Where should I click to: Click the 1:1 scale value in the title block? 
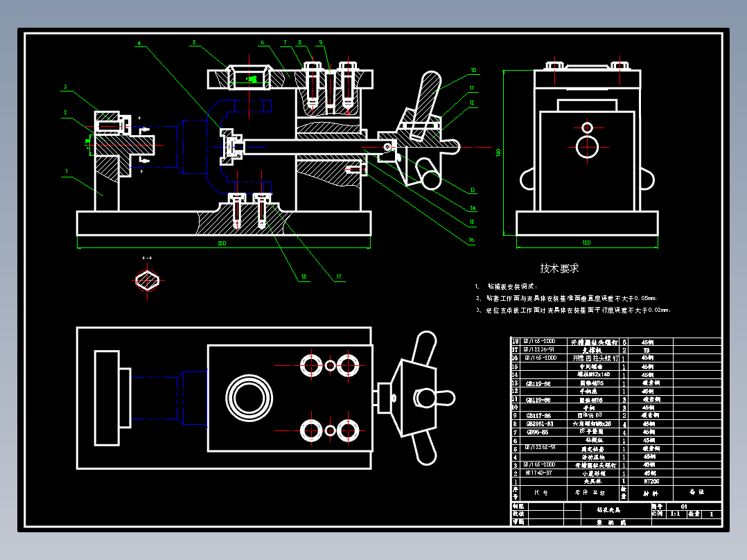[x=675, y=514]
